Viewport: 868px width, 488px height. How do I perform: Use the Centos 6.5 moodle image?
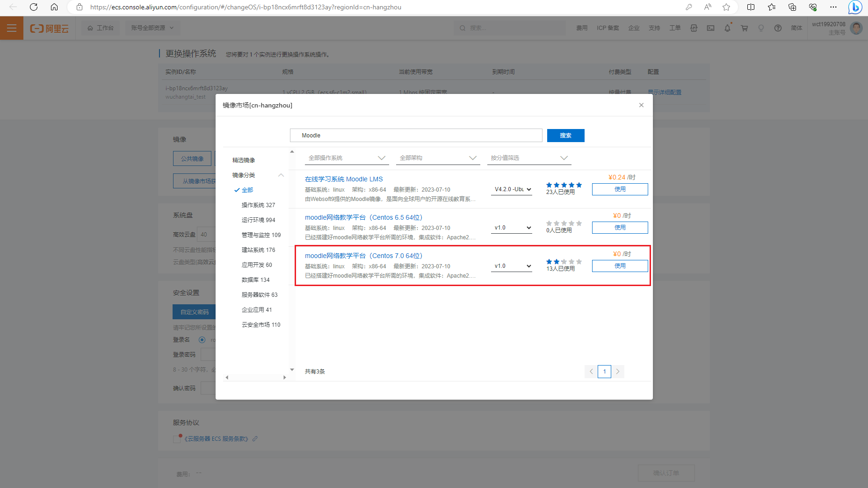click(x=620, y=228)
